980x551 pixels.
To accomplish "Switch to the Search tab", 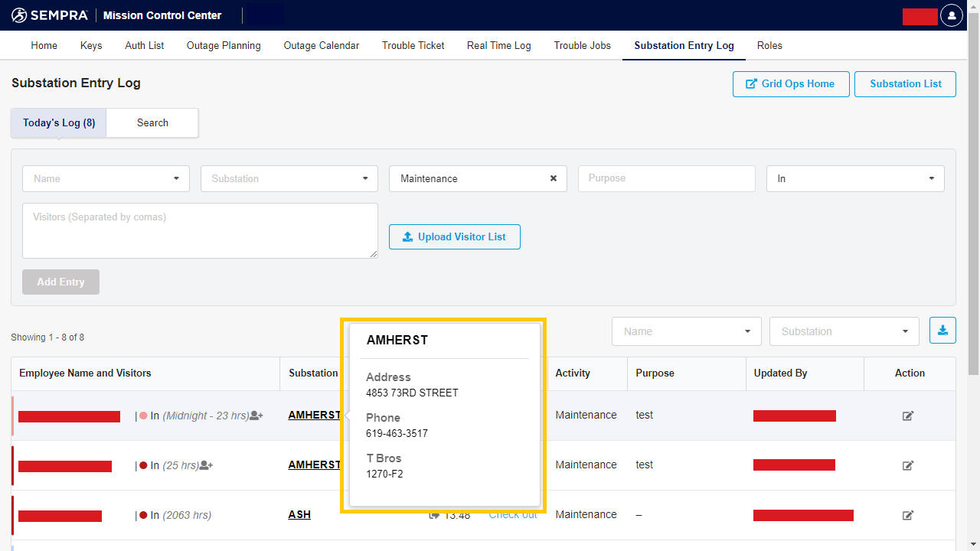I will 152,122.
